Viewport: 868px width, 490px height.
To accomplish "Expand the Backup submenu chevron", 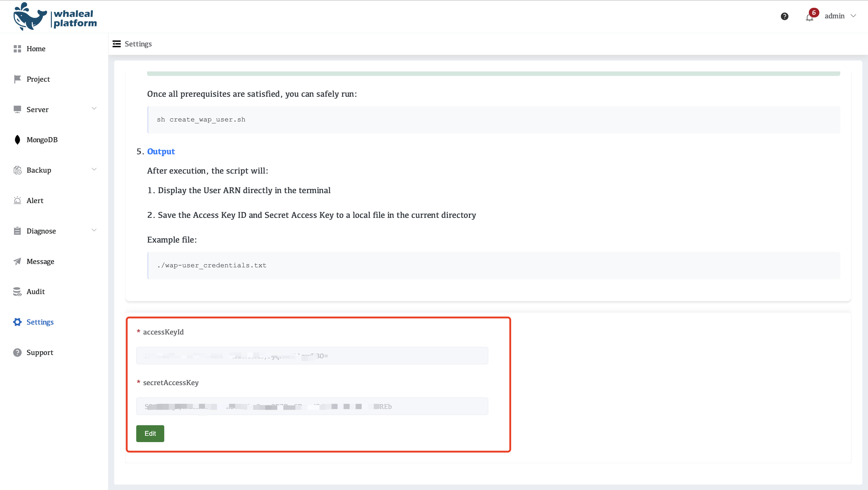I will coord(94,169).
